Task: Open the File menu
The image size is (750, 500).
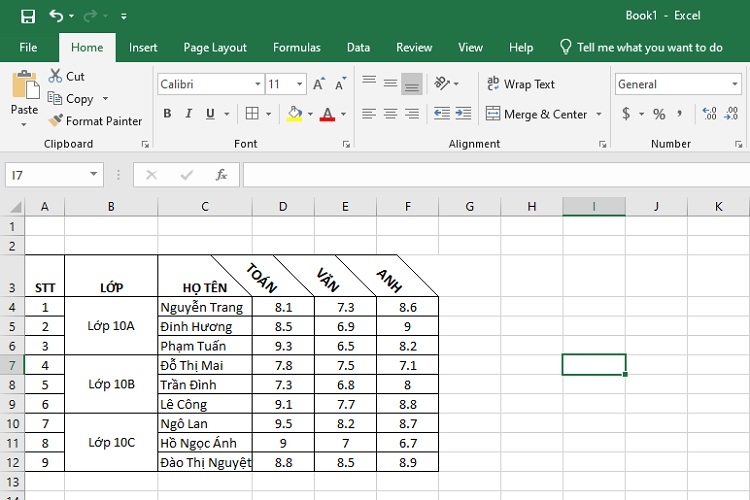Action: (x=28, y=47)
